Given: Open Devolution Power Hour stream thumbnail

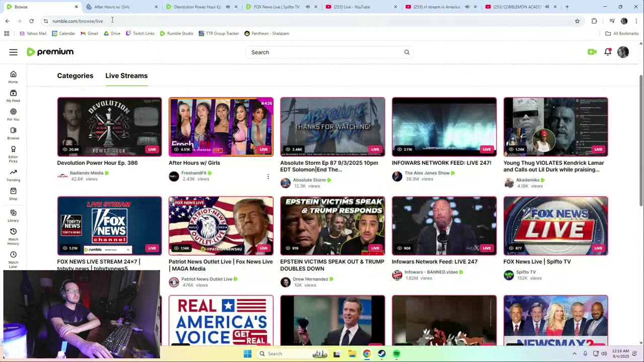Looking at the screenshot, I should 109,127.
